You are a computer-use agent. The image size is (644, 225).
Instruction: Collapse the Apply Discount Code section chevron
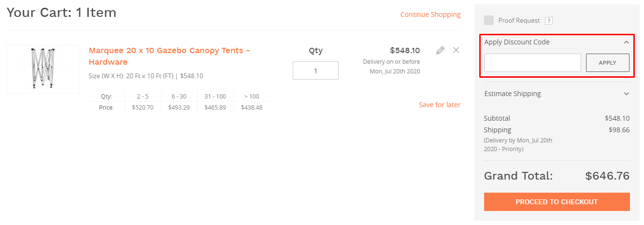(626, 42)
